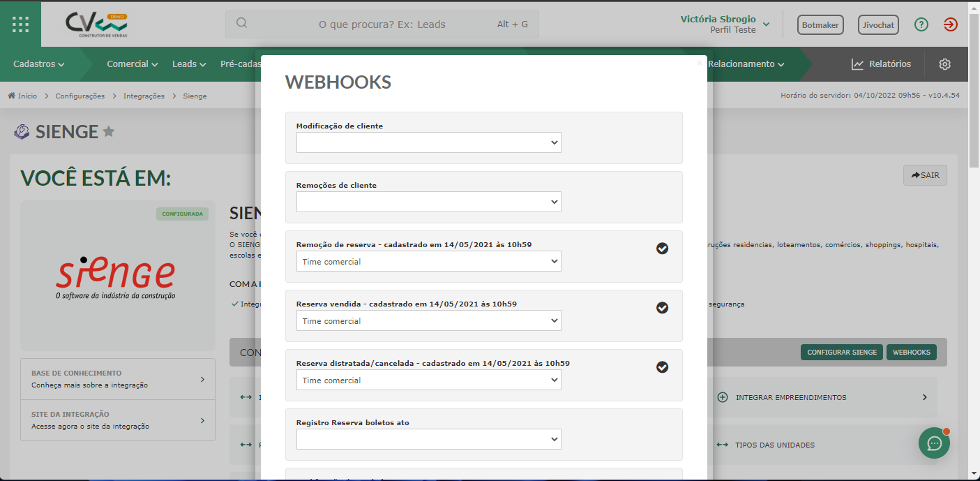Click the Botmaker button
Image resolution: width=980 pixels, height=481 pixels.
tap(820, 24)
